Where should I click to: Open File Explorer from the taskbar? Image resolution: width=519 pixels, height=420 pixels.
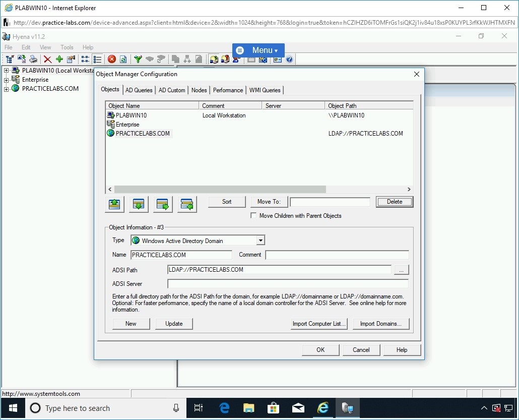(x=249, y=408)
